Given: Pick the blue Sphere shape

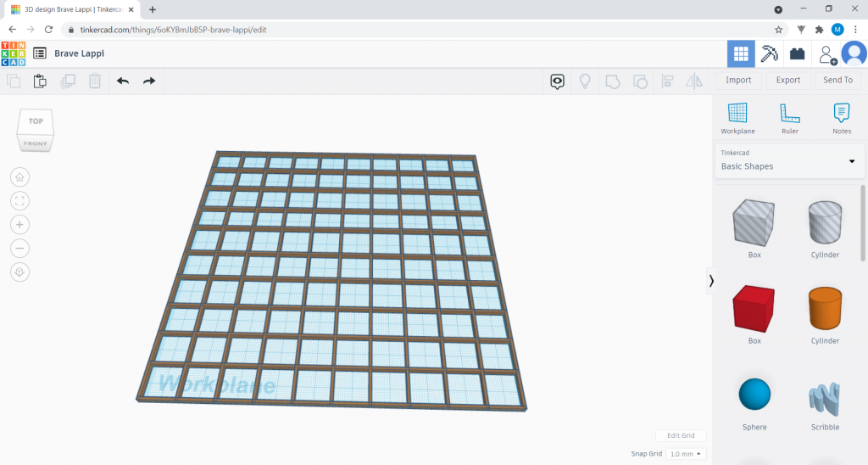Looking at the screenshot, I should (x=754, y=394).
